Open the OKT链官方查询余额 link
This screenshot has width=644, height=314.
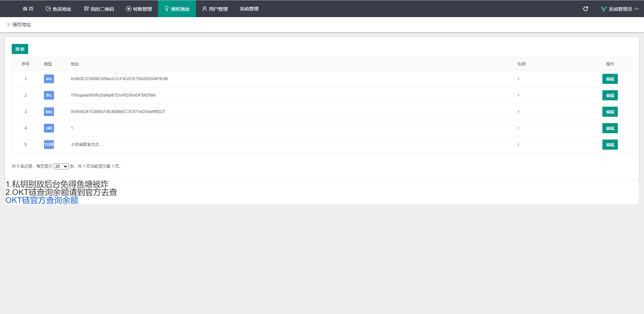coord(42,200)
